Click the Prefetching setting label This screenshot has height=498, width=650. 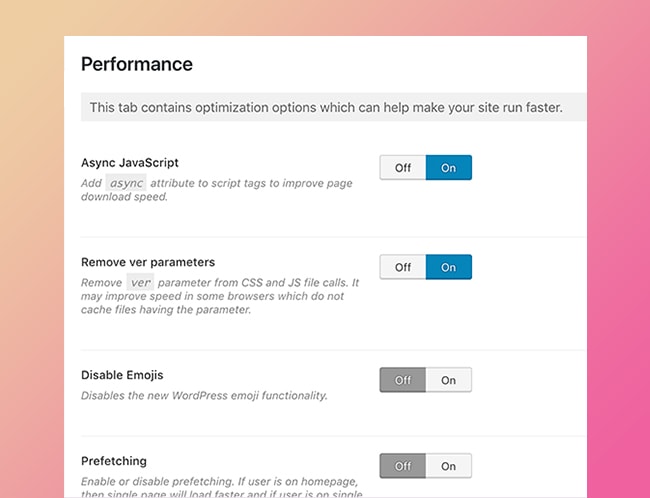pyautogui.click(x=114, y=461)
